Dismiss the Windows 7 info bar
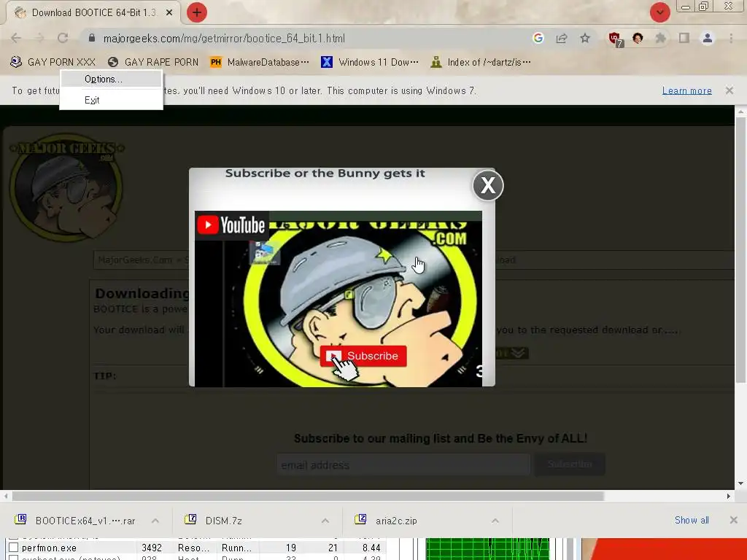Viewport: 747px width, 560px height. [x=729, y=90]
